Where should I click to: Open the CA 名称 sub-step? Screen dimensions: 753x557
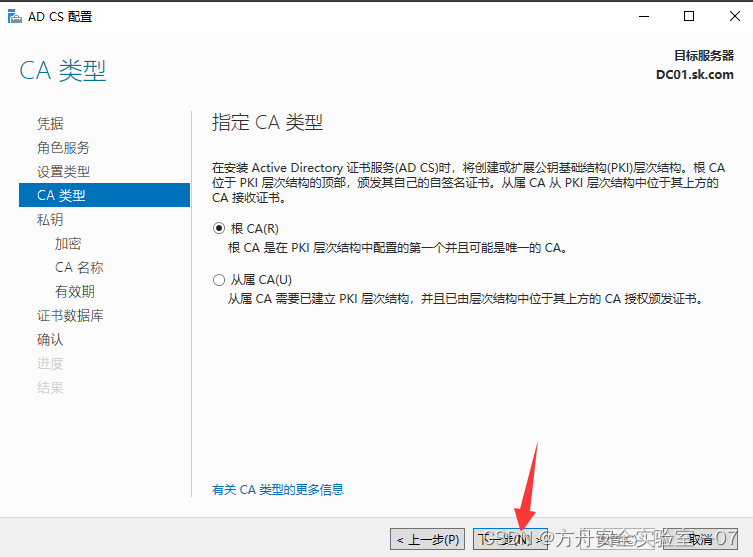click(x=79, y=267)
